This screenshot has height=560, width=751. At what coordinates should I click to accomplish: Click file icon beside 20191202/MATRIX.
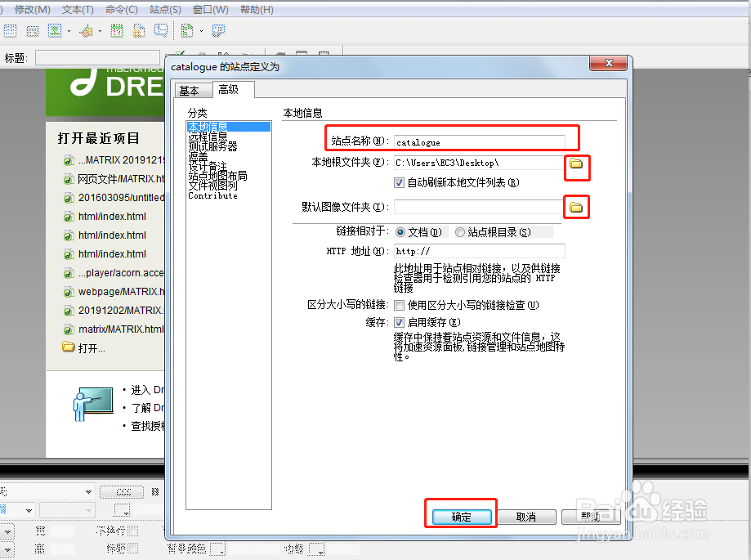[x=69, y=311]
